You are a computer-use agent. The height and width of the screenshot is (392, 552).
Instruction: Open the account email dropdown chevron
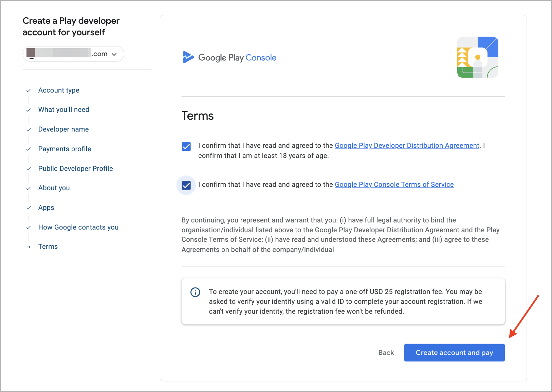(x=114, y=54)
